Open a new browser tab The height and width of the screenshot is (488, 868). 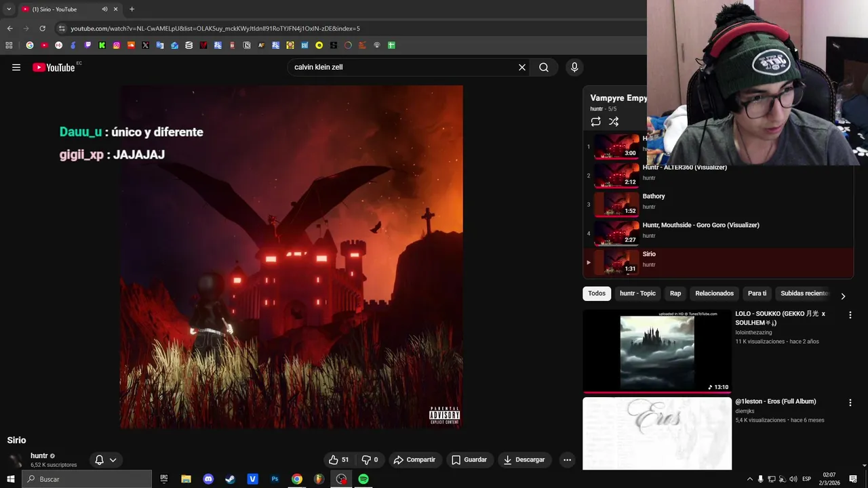click(x=132, y=9)
